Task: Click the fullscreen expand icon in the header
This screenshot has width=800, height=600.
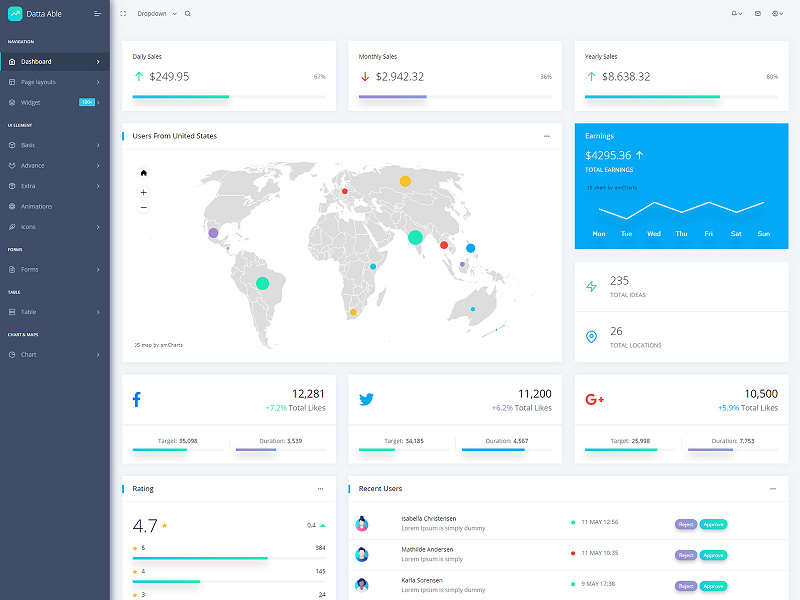Action: [x=123, y=13]
